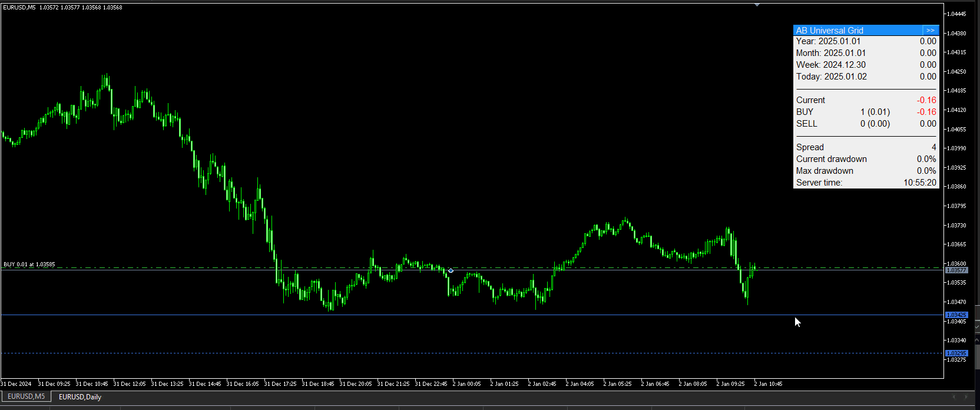Screen dimensions: 980x410
Task: Click the 1.04445 price axis label
Action: click(956, 14)
